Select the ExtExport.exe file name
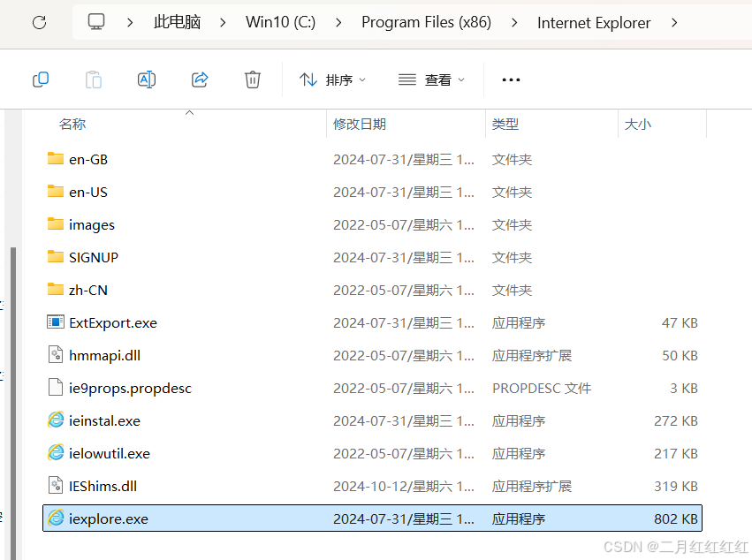The width and height of the screenshot is (752, 560). 113,323
